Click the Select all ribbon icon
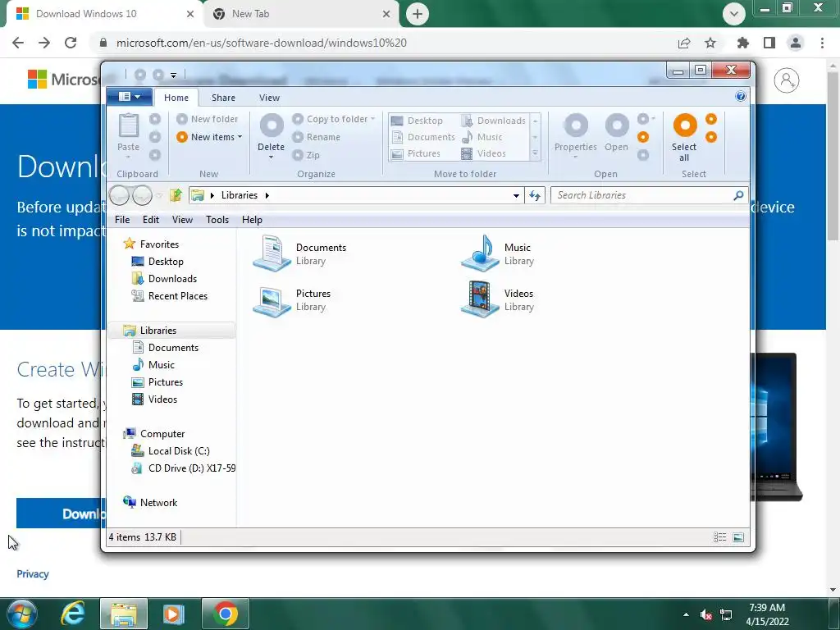This screenshot has height=630, width=840. tap(685, 126)
